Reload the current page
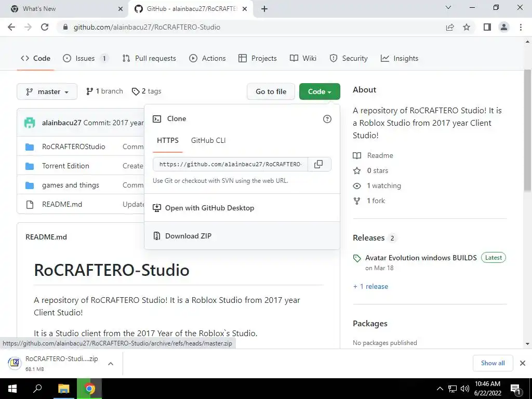 (45, 27)
